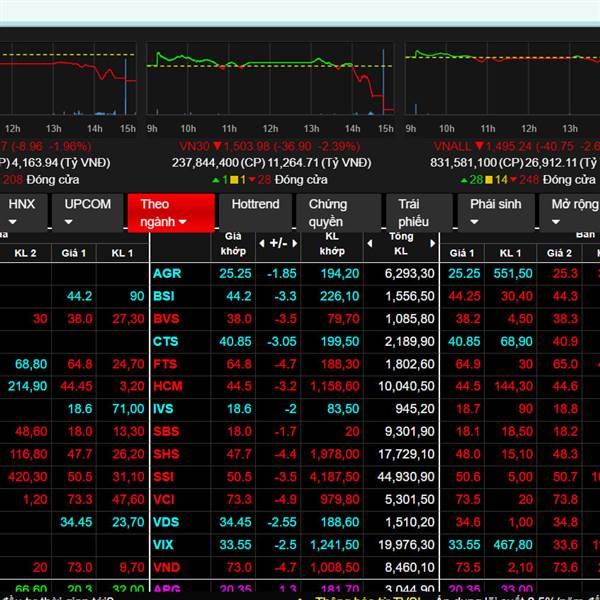Image resolution: width=600 pixels, height=600 pixels.
Task: Click left arrow beside Tổng KL header
Action: [x=370, y=243]
